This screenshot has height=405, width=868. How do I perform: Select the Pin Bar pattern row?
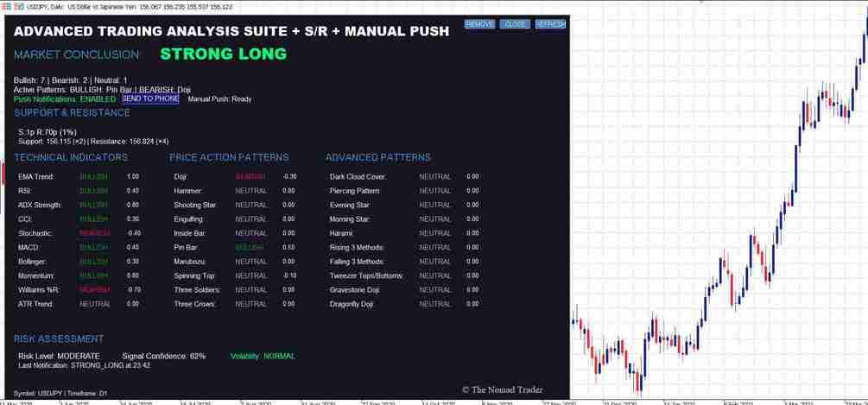click(235, 247)
